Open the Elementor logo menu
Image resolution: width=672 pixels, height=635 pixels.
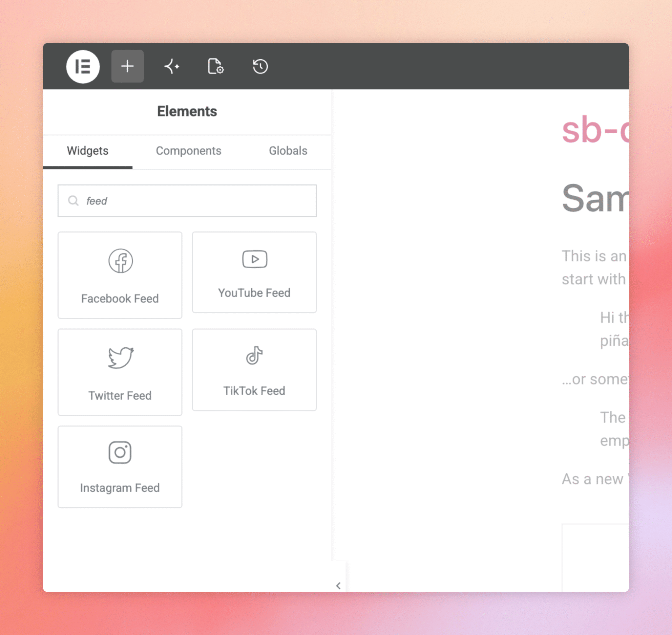tap(83, 66)
